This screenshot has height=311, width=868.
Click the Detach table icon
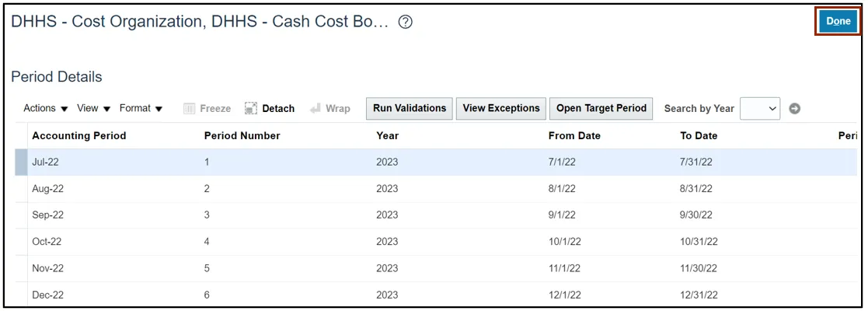click(251, 109)
